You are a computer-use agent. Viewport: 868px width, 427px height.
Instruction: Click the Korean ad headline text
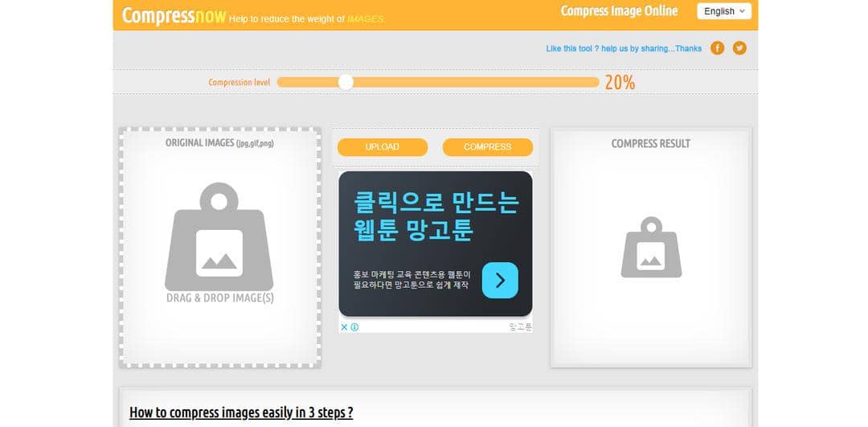436,216
